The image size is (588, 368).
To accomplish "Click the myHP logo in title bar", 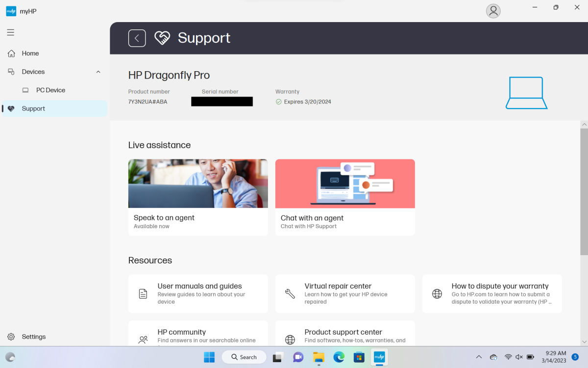I will [x=11, y=11].
